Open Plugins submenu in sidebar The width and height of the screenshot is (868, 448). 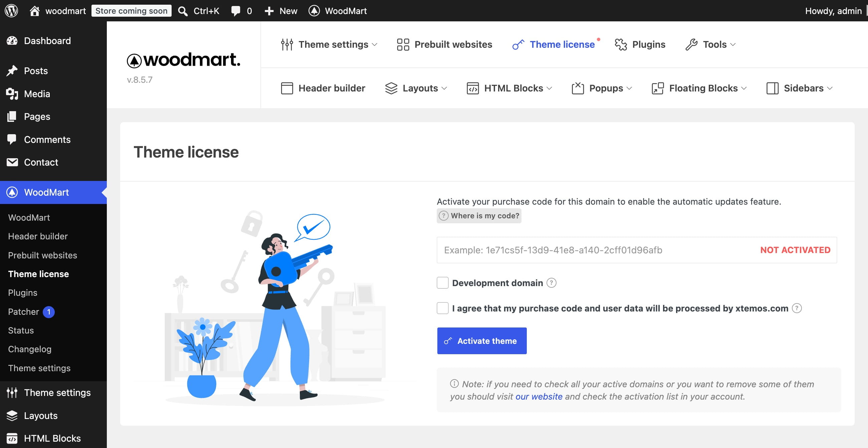[23, 293]
